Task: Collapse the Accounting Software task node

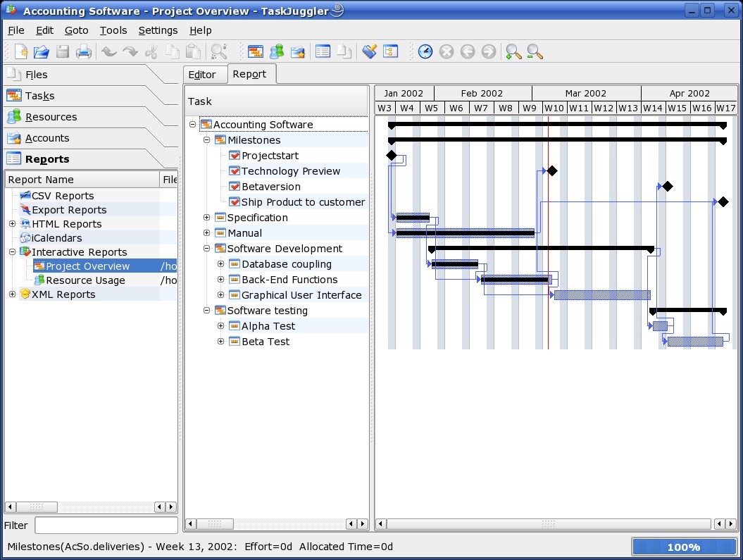Action: (x=192, y=124)
